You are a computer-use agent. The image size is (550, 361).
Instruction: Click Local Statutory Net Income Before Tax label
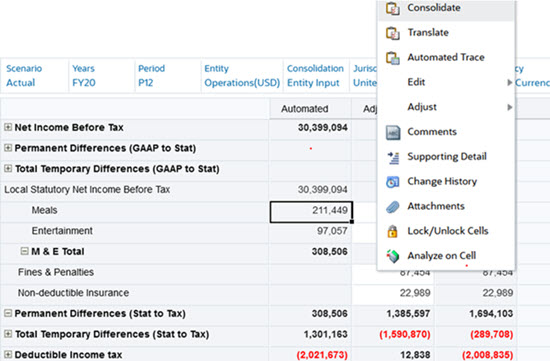87,189
